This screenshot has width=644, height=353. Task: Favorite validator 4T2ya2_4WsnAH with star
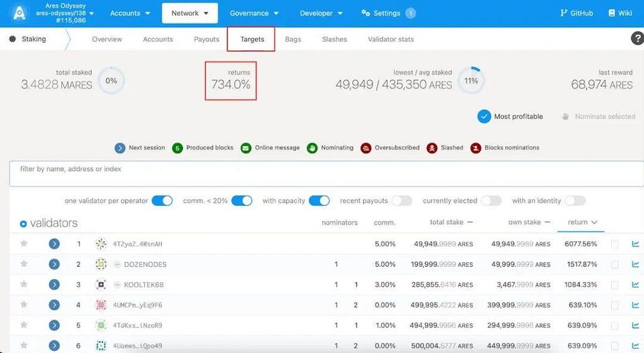(x=24, y=243)
